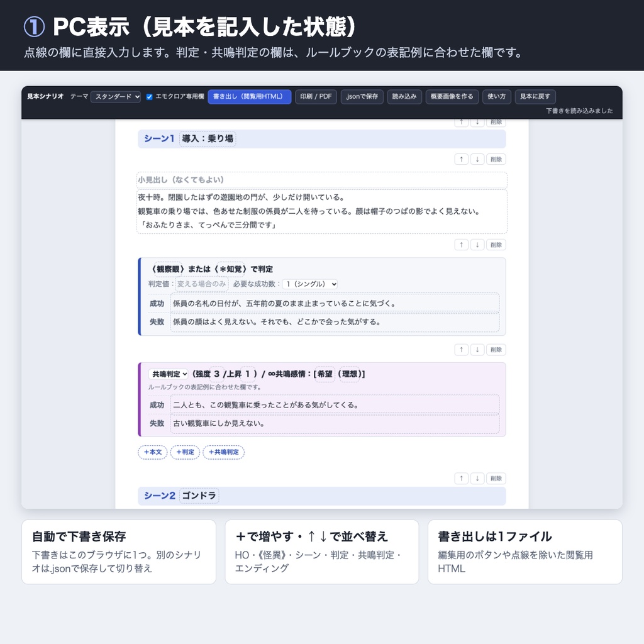Move the 夜十時 text block down
Viewport: 644px width, 644px height.
coord(477,159)
